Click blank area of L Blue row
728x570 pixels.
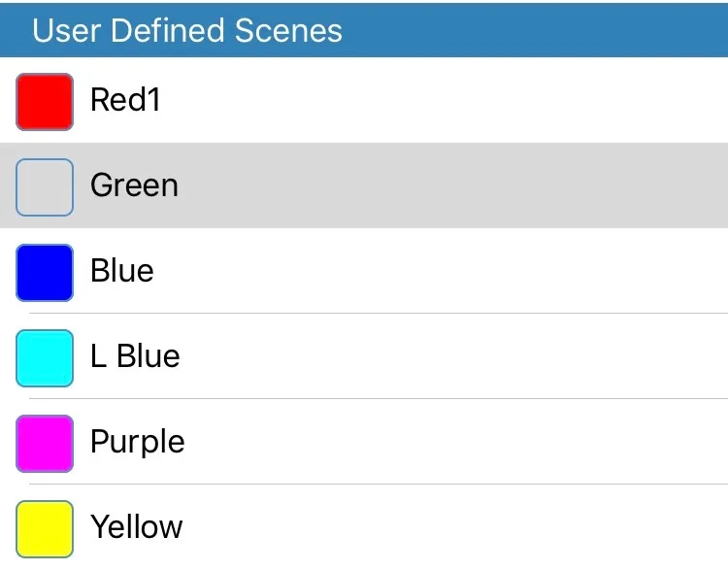tap(466, 357)
